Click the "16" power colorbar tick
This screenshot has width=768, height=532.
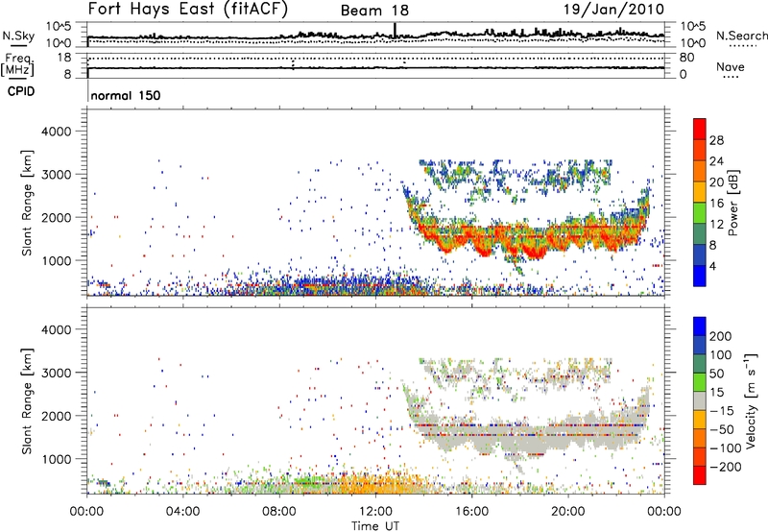(716, 204)
